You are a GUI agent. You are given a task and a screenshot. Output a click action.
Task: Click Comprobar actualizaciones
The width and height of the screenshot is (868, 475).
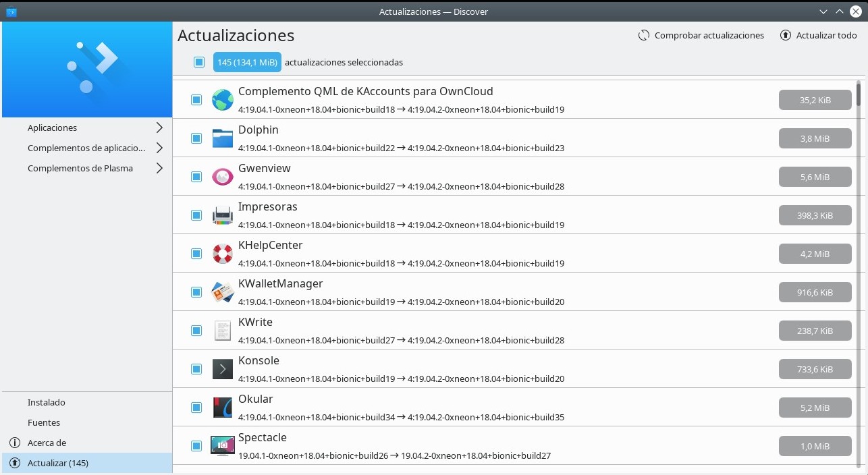tap(701, 35)
